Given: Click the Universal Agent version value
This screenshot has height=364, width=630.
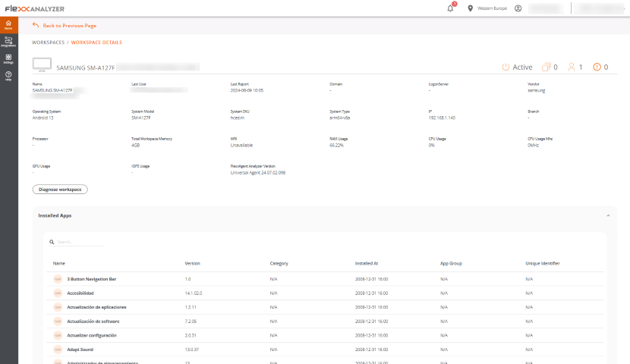Looking at the screenshot, I should 258,173.
